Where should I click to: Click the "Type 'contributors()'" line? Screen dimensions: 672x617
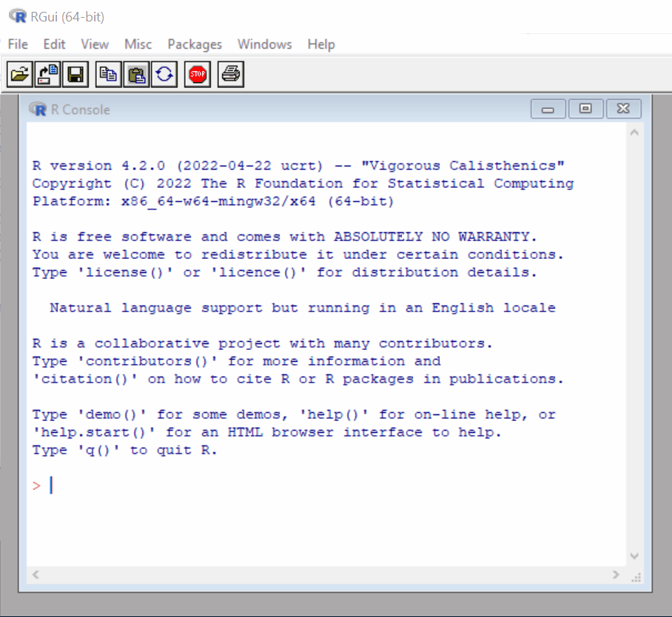(237, 361)
